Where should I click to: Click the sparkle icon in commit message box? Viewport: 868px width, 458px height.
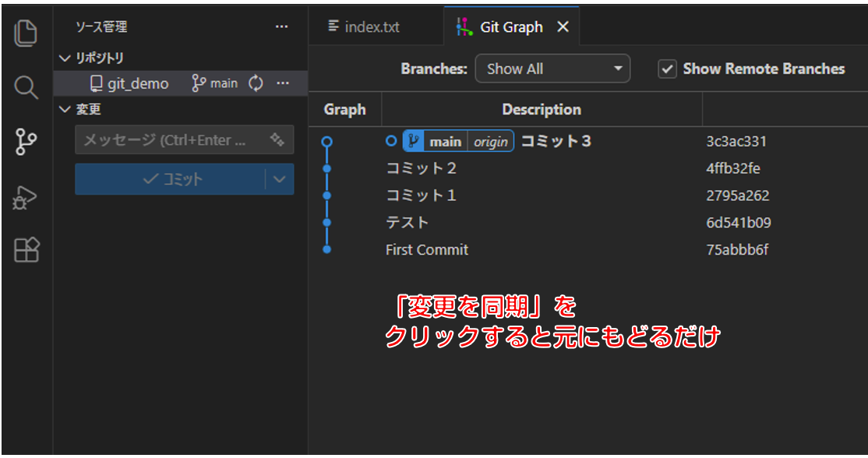point(277,140)
